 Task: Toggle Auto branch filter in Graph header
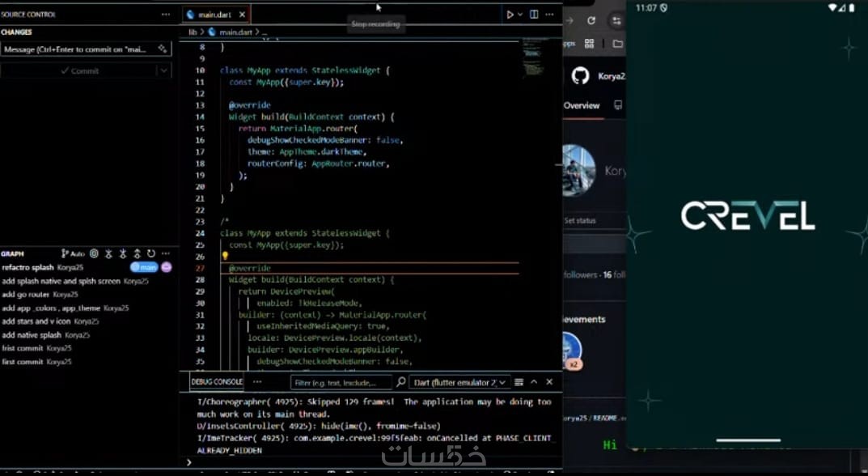pos(73,254)
